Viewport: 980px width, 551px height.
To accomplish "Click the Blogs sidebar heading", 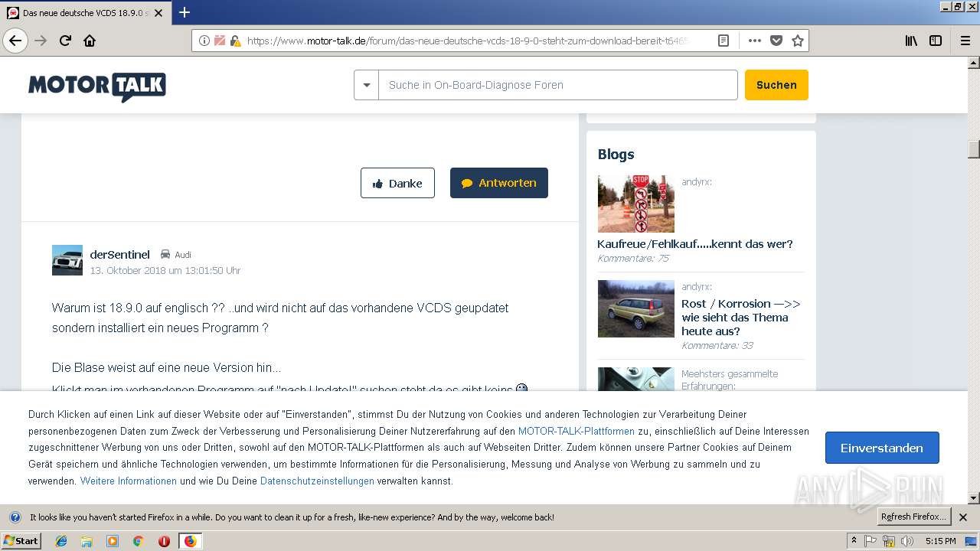I will [x=616, y=155].
